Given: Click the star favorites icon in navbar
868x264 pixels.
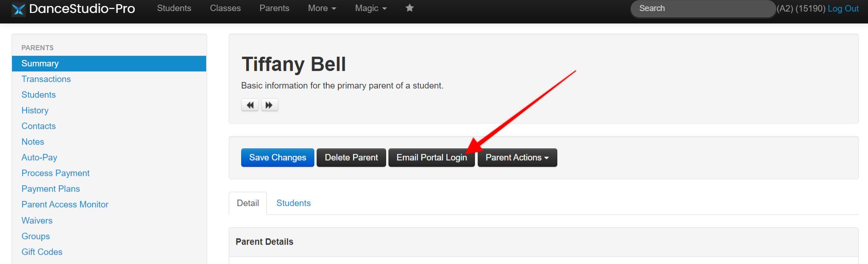Looking at the screenshot, I should [x=410, y=8].
